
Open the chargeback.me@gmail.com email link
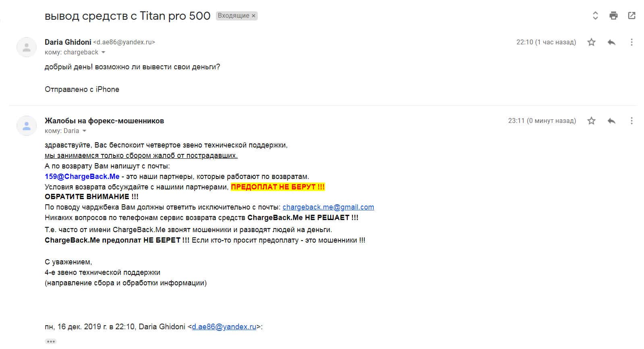click(328, 207)
